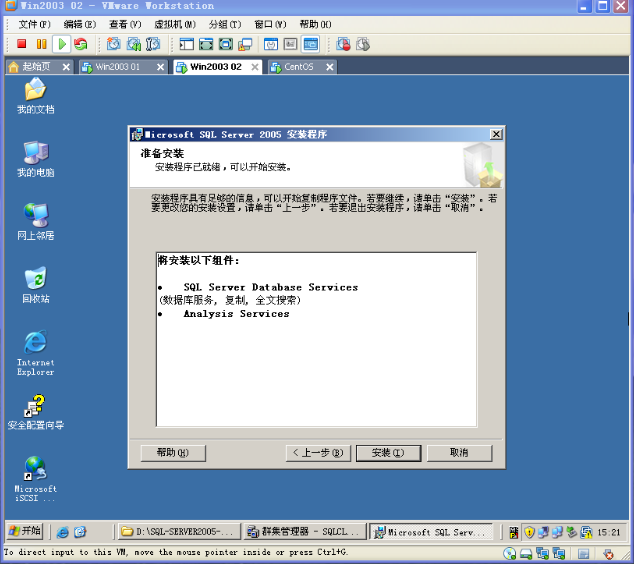Close the Win2003 01 tab

[161, 67]
